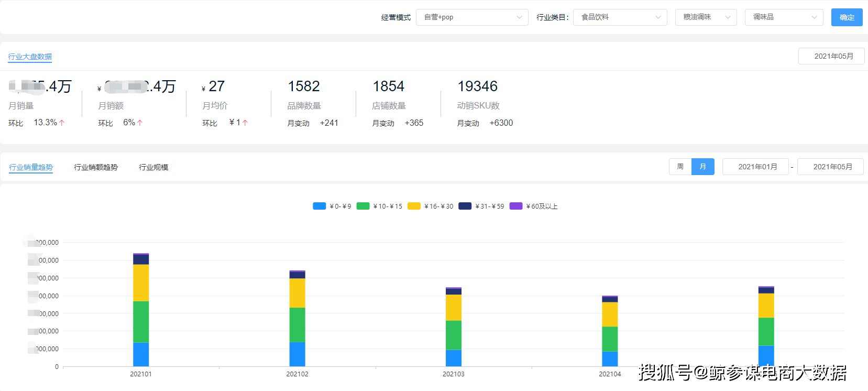Screen dimensions: 868x391
Task: Click the ¥27 月均价 value
Action: (213, 86)
